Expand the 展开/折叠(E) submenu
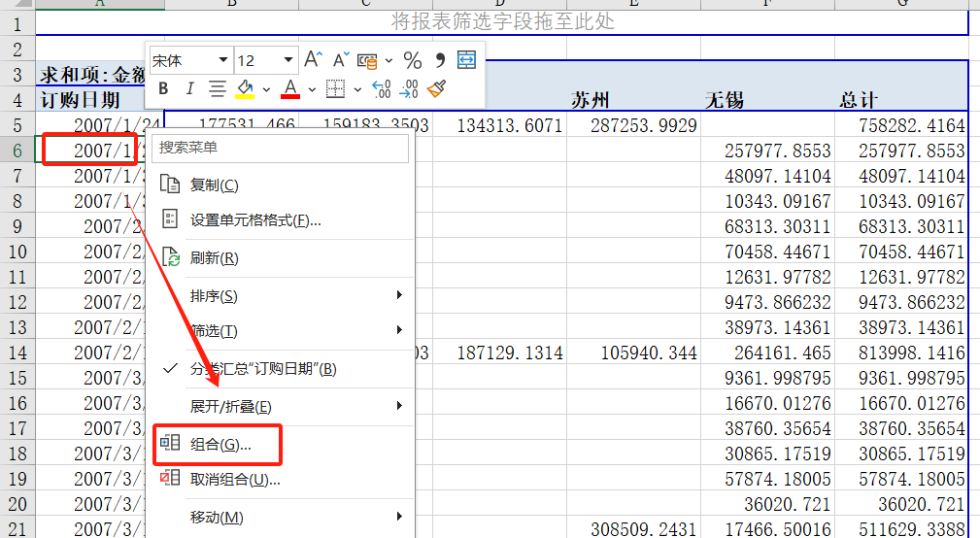The width and height of the screenshot is (980, 538). [x=280, y=407]
